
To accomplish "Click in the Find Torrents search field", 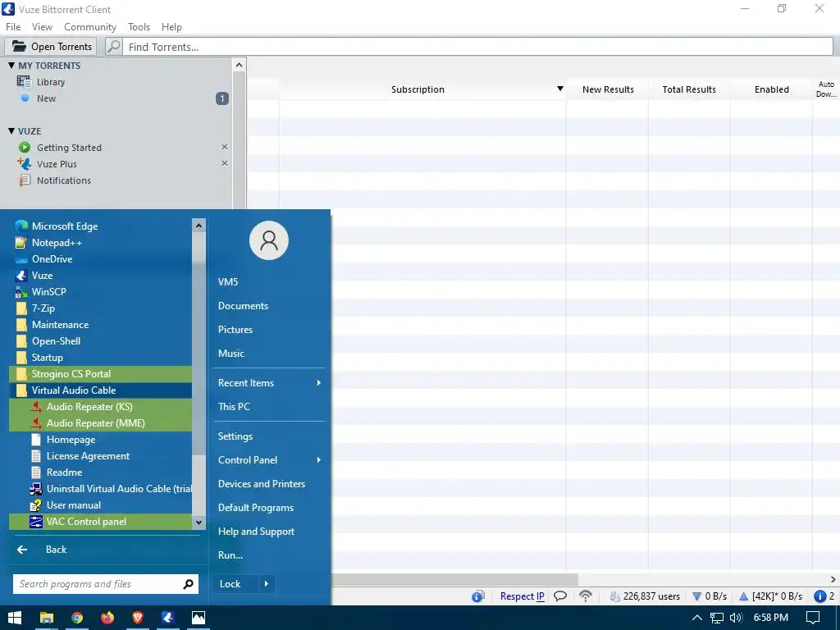I will [x=478, y=47].
